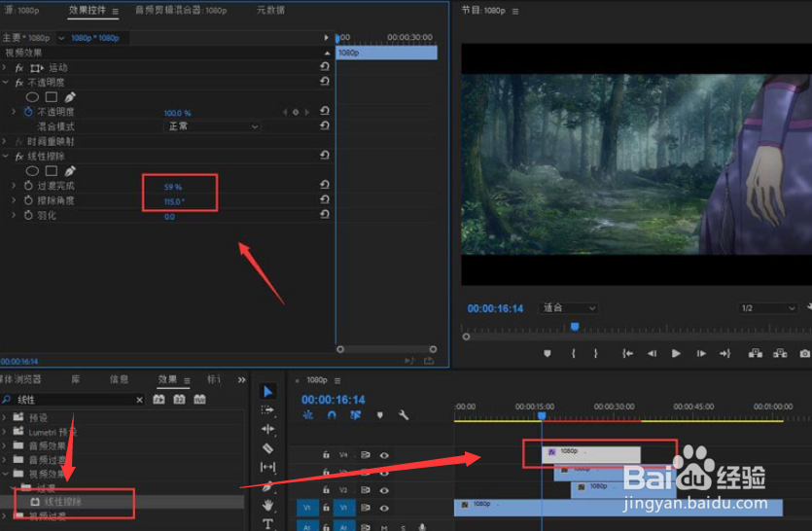Viewport: 812px width, 531px height.
Task: Export frame with camera icon
Action: (805, 353)
